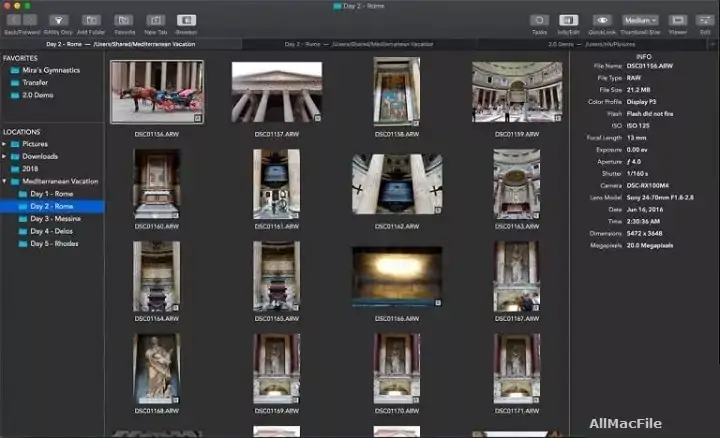The image size is (720, 438).
Task: Select the Day 1 - Rome folder
Action: [51, 194]
